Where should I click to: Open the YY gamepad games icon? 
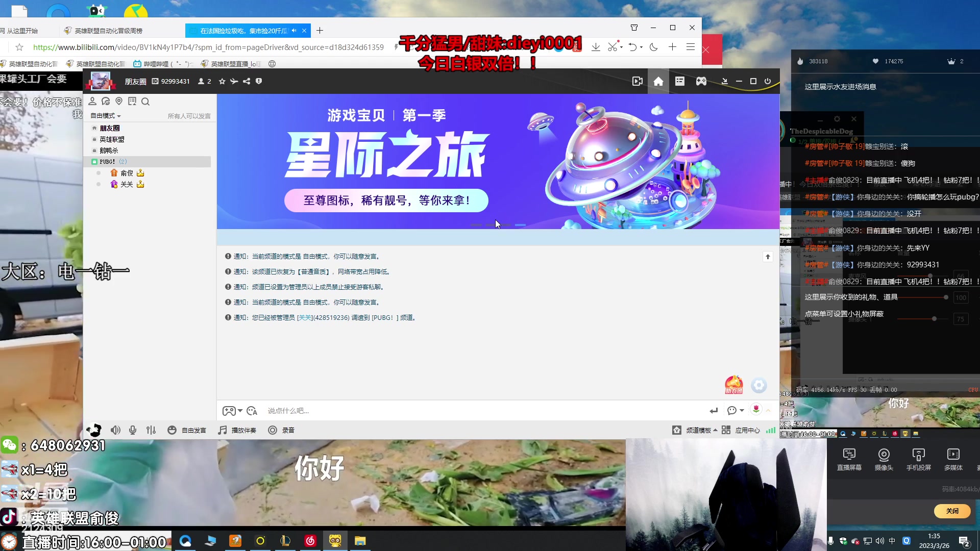[701, 81]
